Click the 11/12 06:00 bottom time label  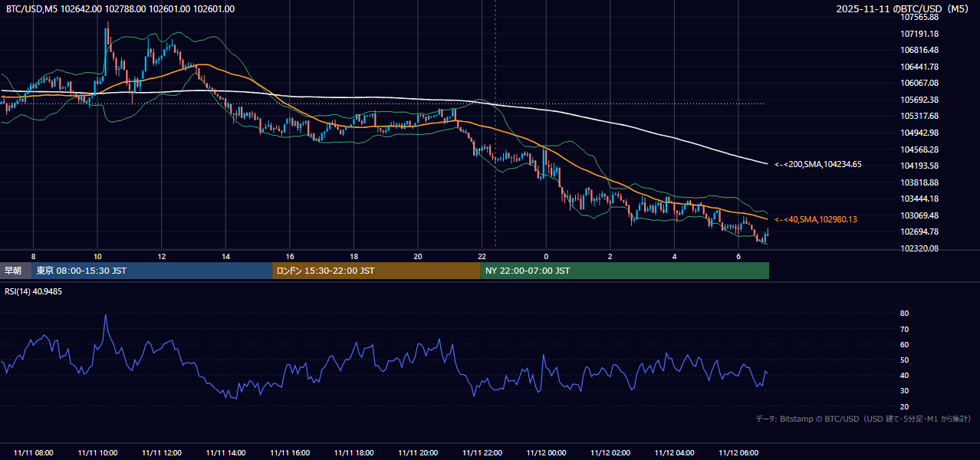tap(738, 453)
